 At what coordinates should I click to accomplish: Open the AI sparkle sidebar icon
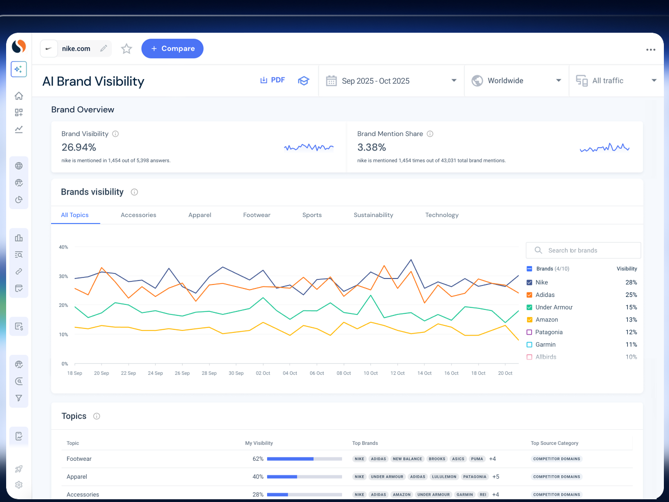click(x=19, y=69)
